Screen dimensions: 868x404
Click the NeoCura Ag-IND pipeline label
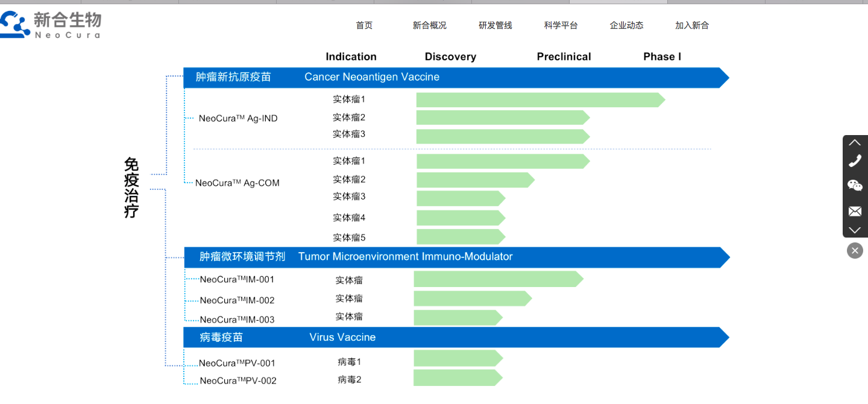[x=238, y=119]
